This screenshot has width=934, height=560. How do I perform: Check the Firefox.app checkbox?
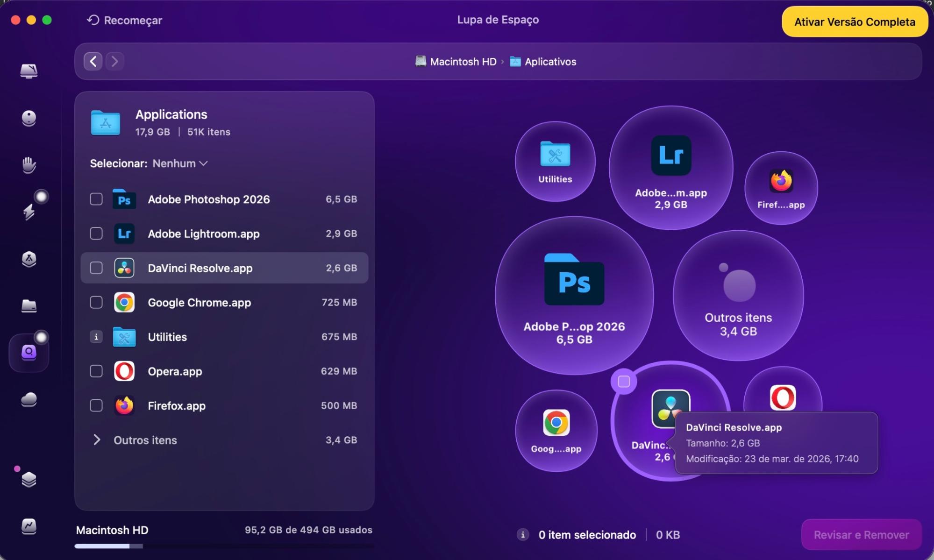point(96,405)
